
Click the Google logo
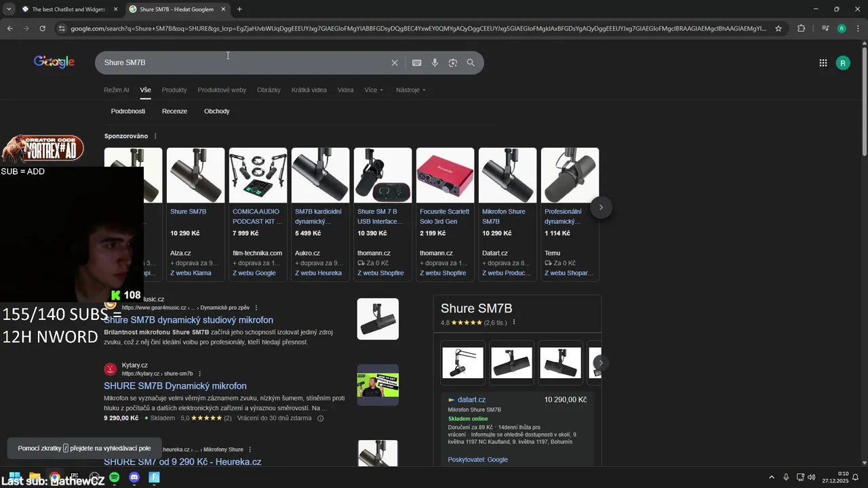[54, 62]
